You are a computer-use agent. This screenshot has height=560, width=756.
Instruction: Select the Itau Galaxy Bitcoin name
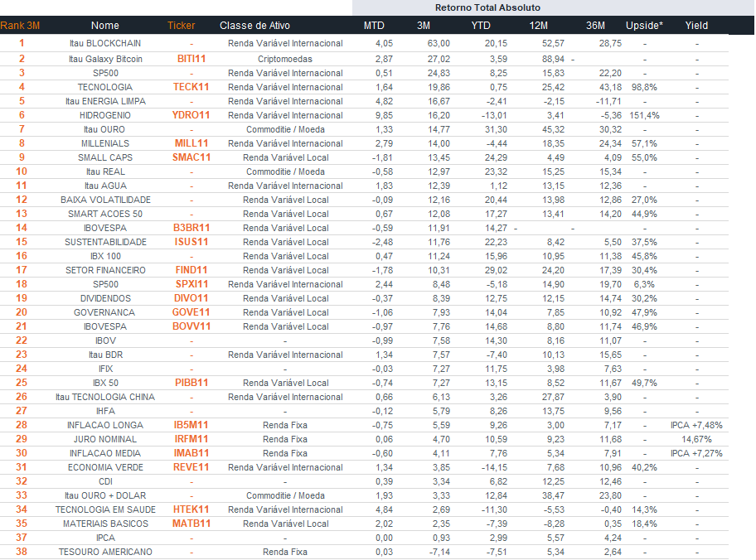pos(105,60)
